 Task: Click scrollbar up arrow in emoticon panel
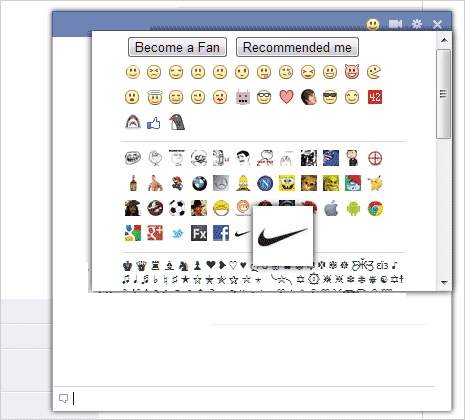444,40
